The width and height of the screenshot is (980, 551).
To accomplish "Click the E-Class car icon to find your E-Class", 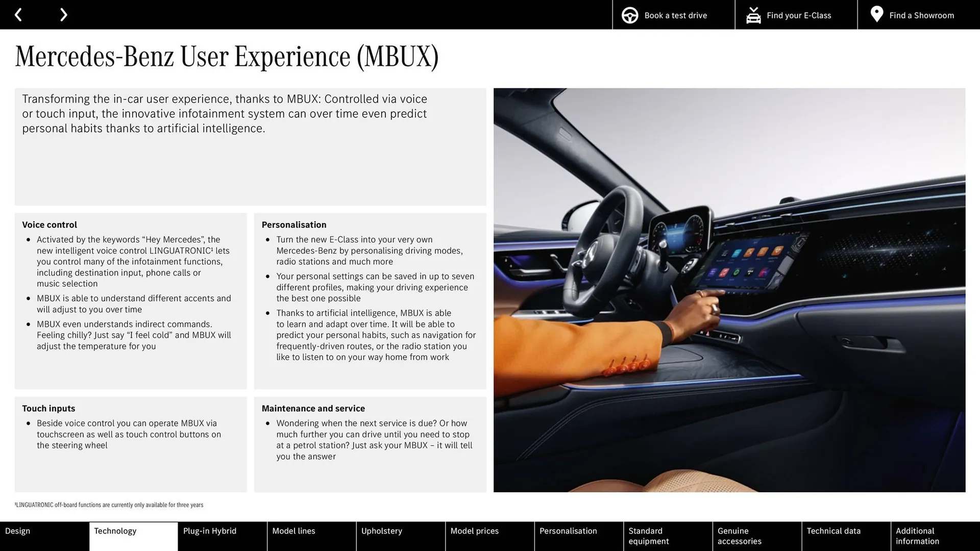I will coord(753,14).
